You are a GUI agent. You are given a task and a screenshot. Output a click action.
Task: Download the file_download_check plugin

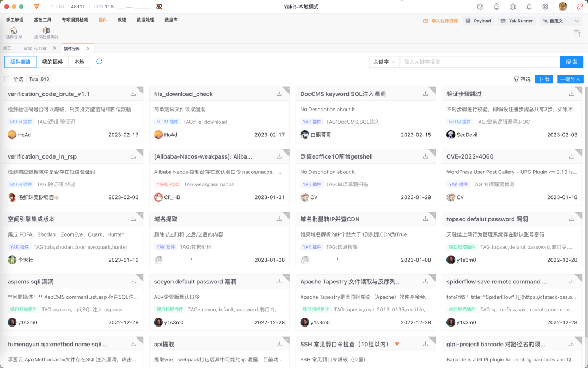coord(279,94)
